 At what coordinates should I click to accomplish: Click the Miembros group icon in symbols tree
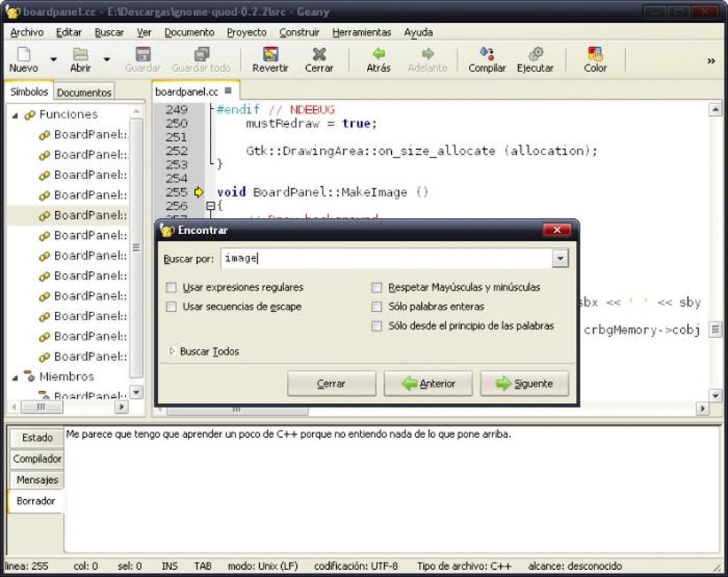pyautogui.click(x=30, y=376)
